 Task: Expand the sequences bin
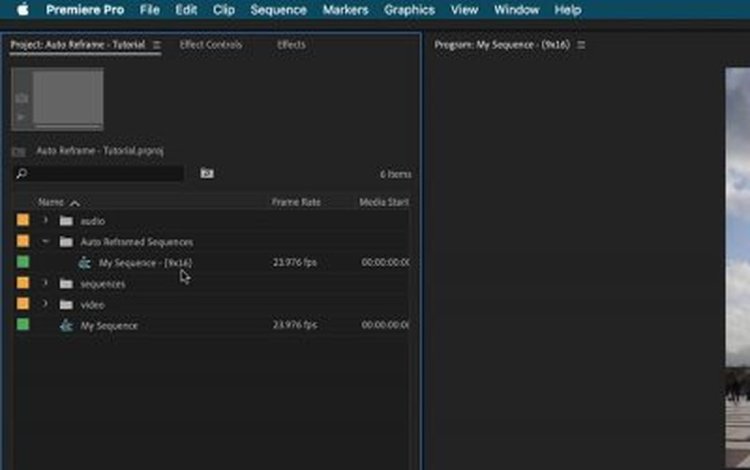[x=45, y=283]
